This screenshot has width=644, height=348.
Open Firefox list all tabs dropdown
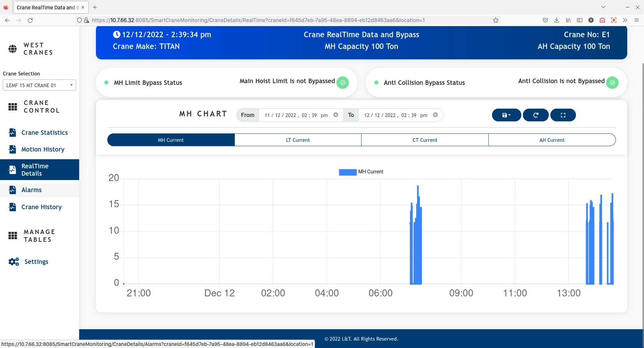(603, 7)
